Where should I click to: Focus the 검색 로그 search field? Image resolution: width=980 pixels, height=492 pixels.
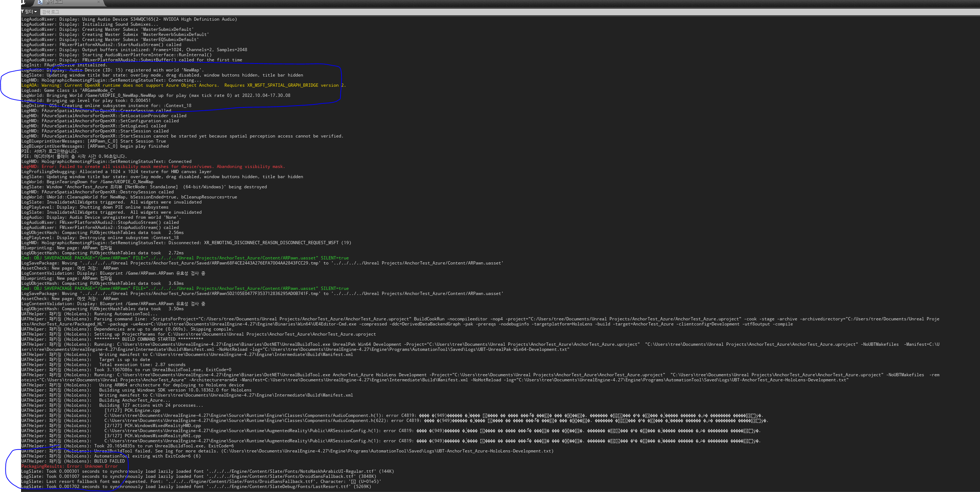(510, 12)
